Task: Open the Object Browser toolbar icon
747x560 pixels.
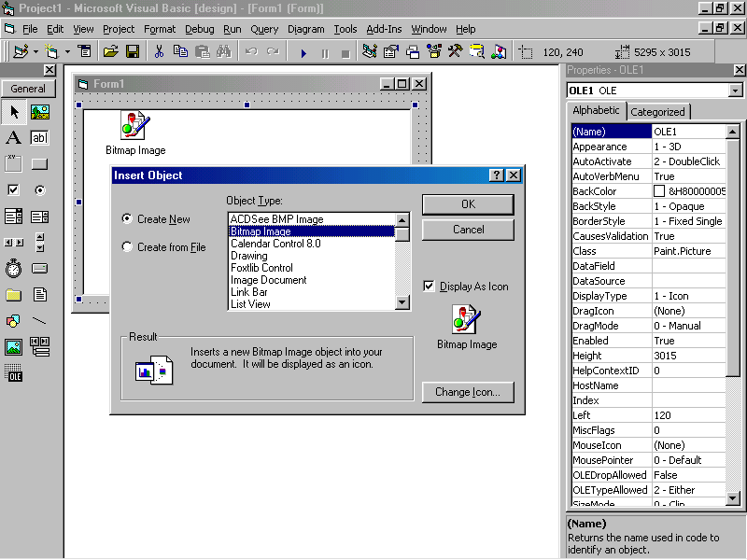Action: coord(434,51)
